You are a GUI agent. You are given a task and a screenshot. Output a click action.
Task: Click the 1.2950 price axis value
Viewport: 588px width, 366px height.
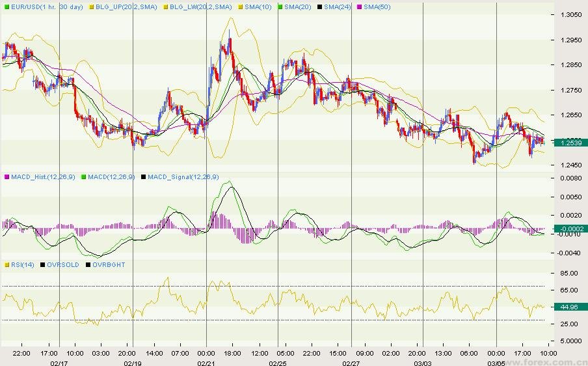(571, 40)
